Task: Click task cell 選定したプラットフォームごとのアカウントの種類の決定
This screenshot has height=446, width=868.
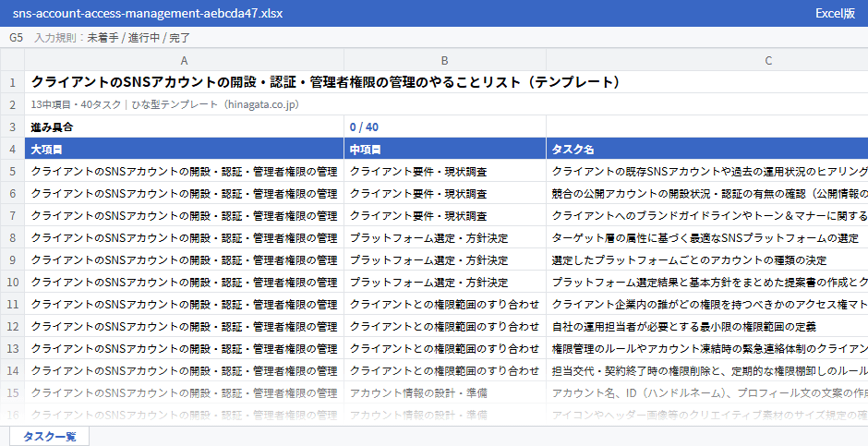Action: 707,259
